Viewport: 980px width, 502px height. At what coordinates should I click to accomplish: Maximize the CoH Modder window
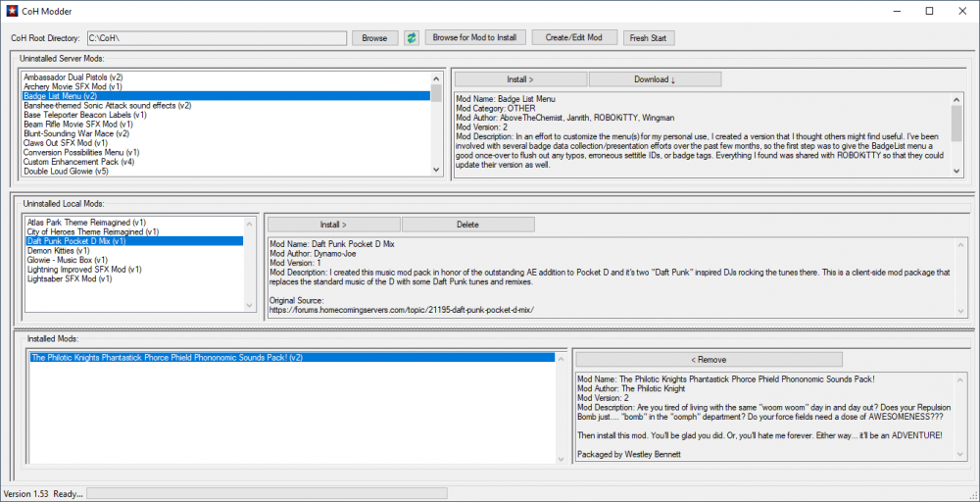tap(929, 11)
